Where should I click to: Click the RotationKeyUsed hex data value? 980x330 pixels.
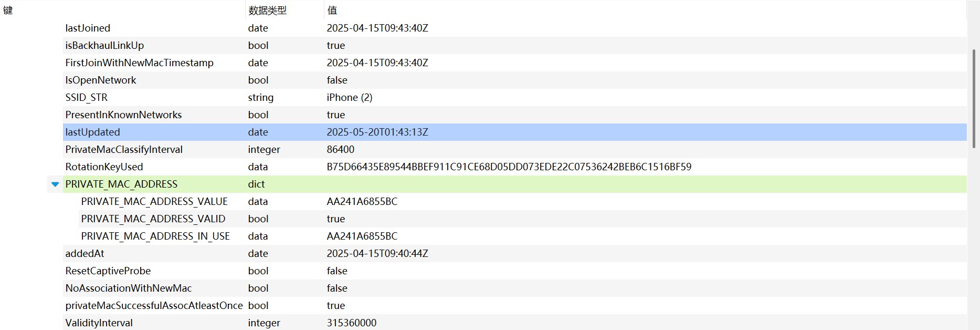pos(509,167)
